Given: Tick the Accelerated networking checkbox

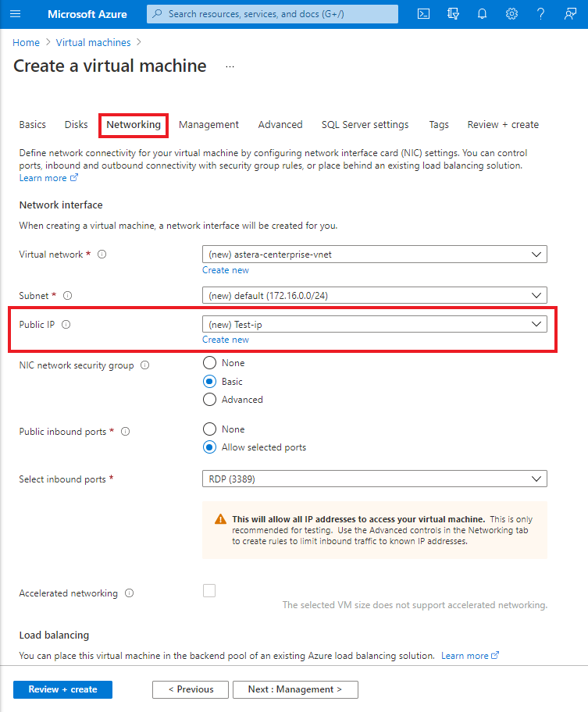Looking at the screenshot, I should tap(209, 591).
